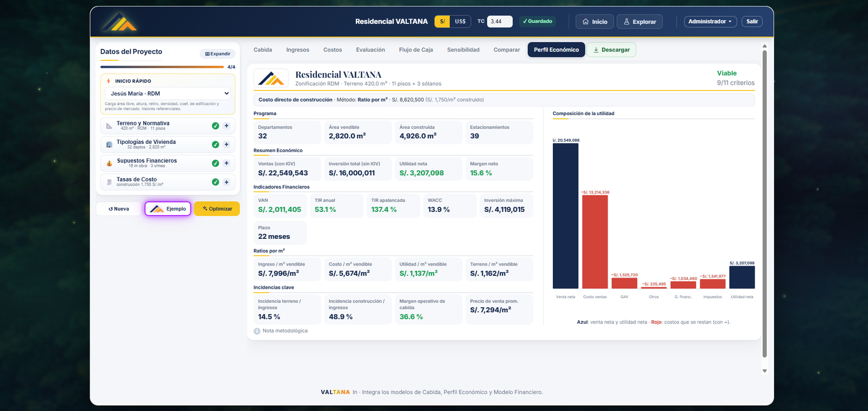Click the Viable status label
This screenshot has width=868, height=411.
[x=726, y=73]
